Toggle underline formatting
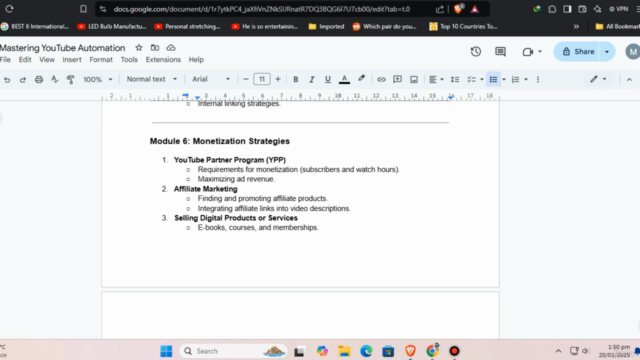Screen dimensions: 640x360 [327, 80]
